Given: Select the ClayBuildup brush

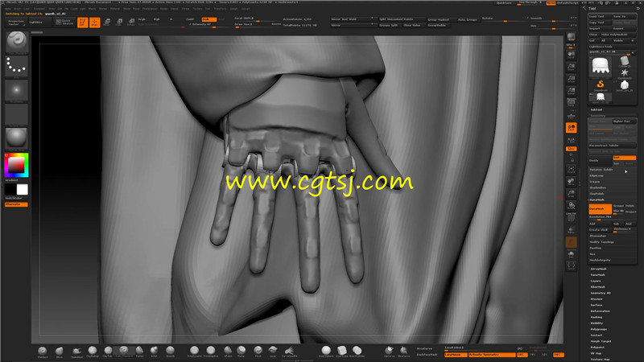Looking at the screenshot, I should [x=93, y=352].
